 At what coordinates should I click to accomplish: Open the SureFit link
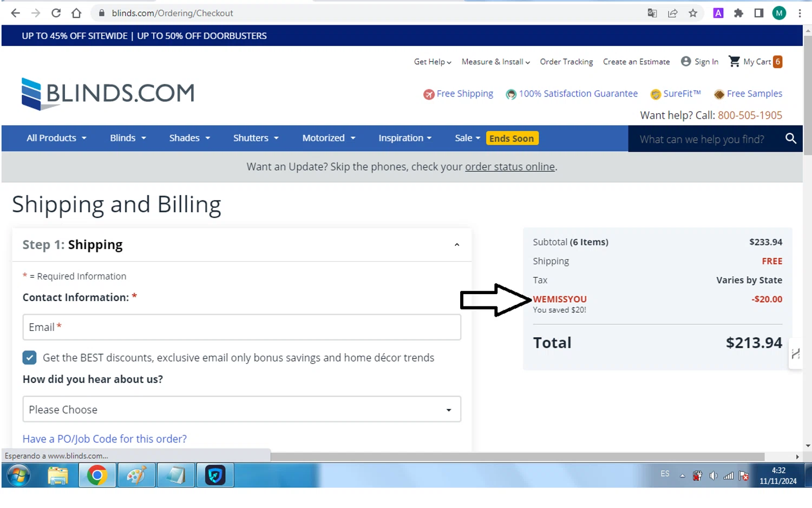point(676,94)
